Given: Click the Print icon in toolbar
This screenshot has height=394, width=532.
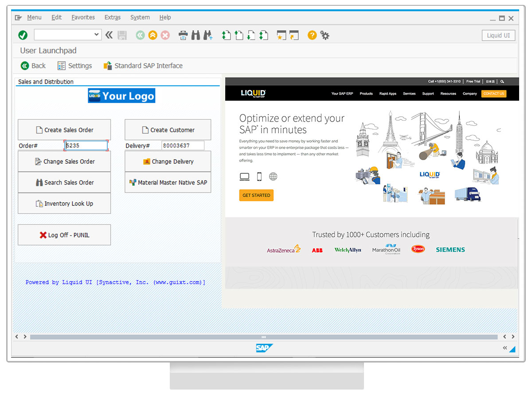Looking at the screenshot, I should tap(183, 35).
